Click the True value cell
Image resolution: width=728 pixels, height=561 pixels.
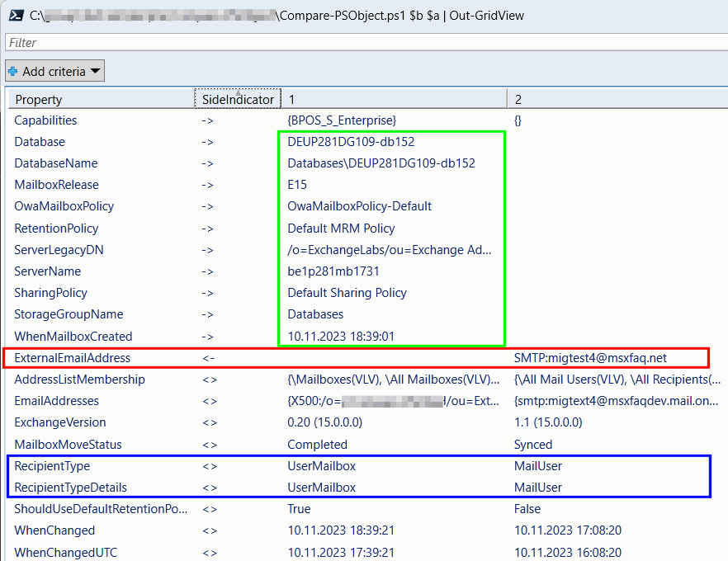(299, 509)
